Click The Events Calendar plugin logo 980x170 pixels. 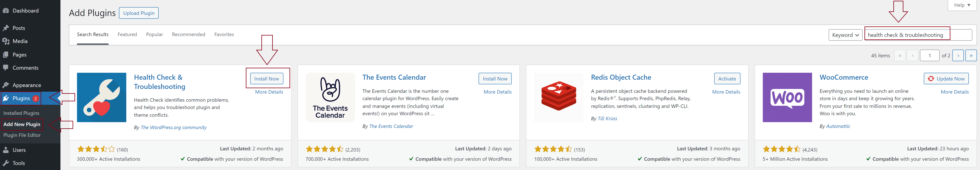pyautogui.click(x=330, y=97)
